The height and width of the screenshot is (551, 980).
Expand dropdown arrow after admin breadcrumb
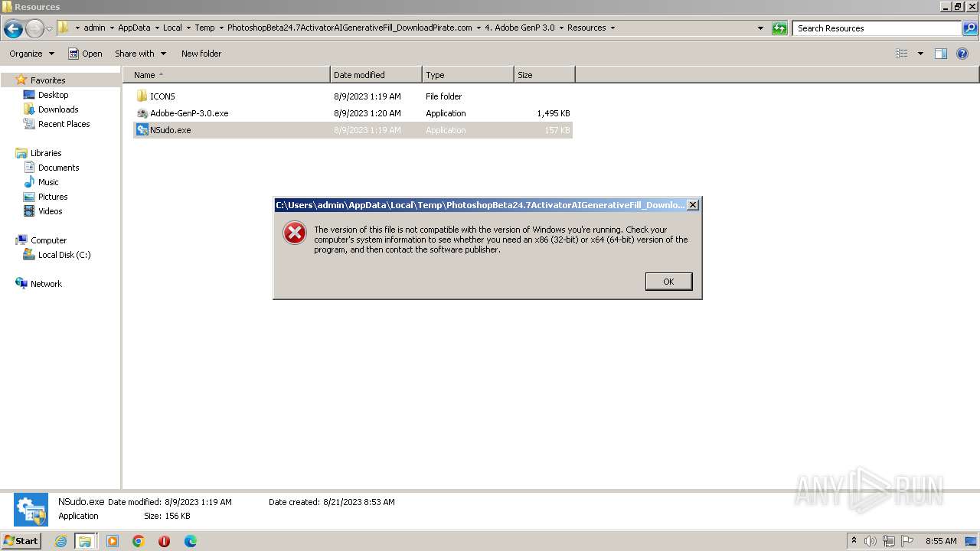pos(112,28)
